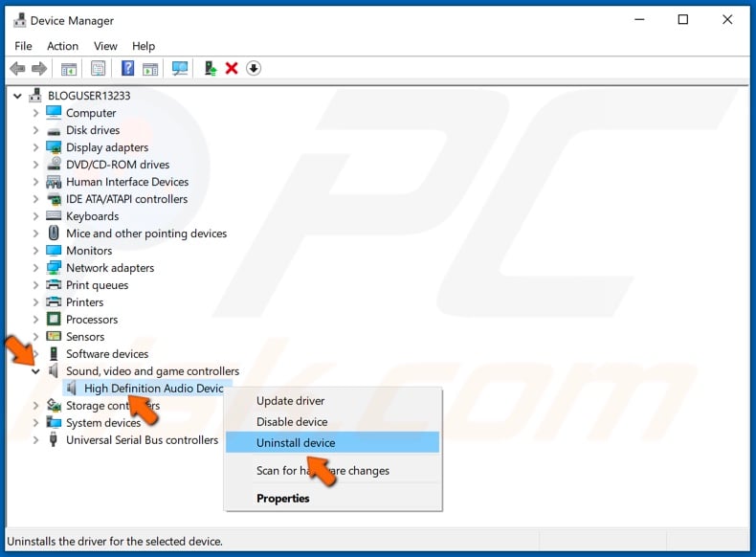Click the mouse icon for pointing devices
756x557 pixels.
(54, 233)
